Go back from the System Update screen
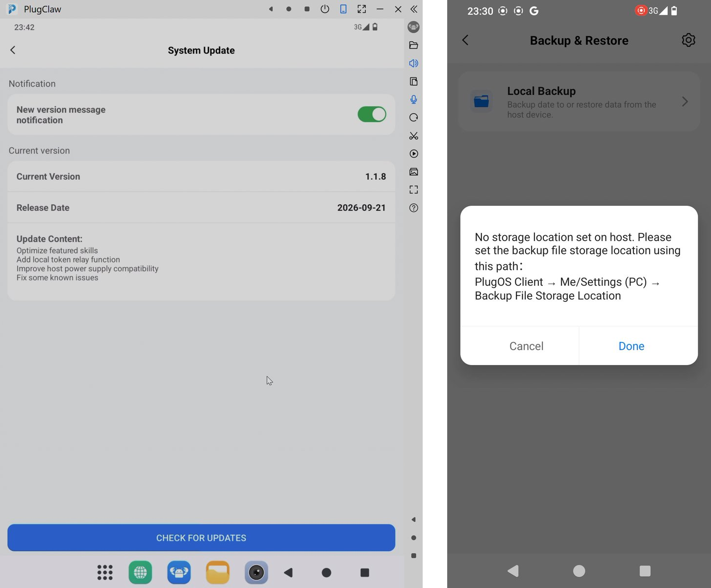Viewport: 711px width, 588px height. 13,50
